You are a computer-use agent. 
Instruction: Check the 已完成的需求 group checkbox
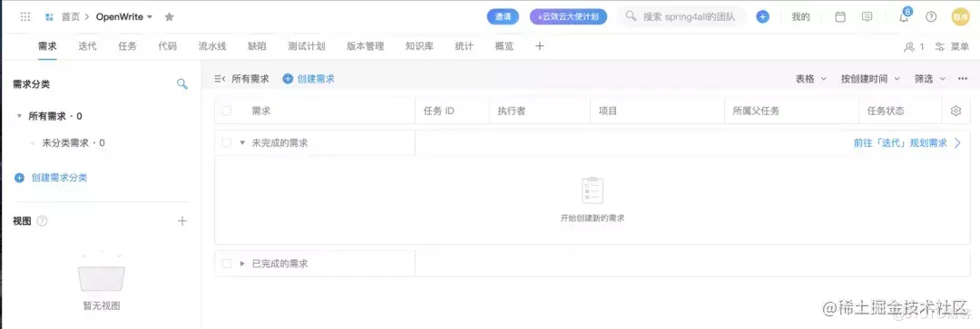click(x=226, y=264)
